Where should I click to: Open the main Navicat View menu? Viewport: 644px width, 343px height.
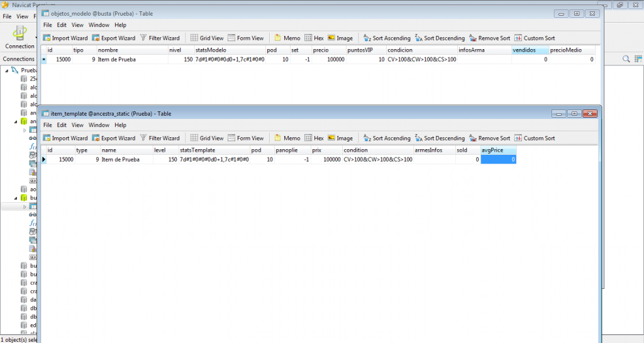(x=22, y=16)
